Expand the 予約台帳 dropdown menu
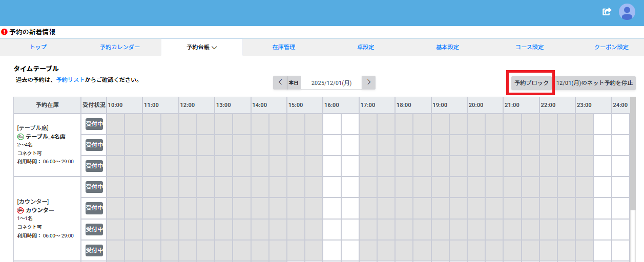644x262 pixels. click(x=202, y=47)
